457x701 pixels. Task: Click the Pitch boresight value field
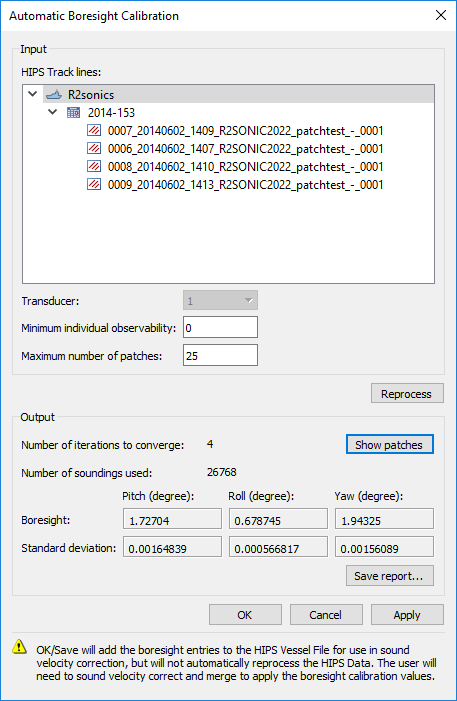pyautogui.click(x=173, y=519)
